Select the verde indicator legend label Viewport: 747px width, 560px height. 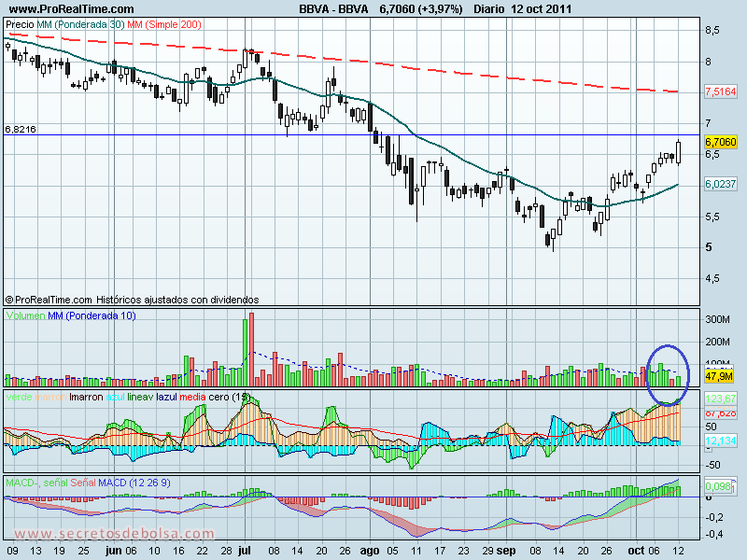pos(19,397)
